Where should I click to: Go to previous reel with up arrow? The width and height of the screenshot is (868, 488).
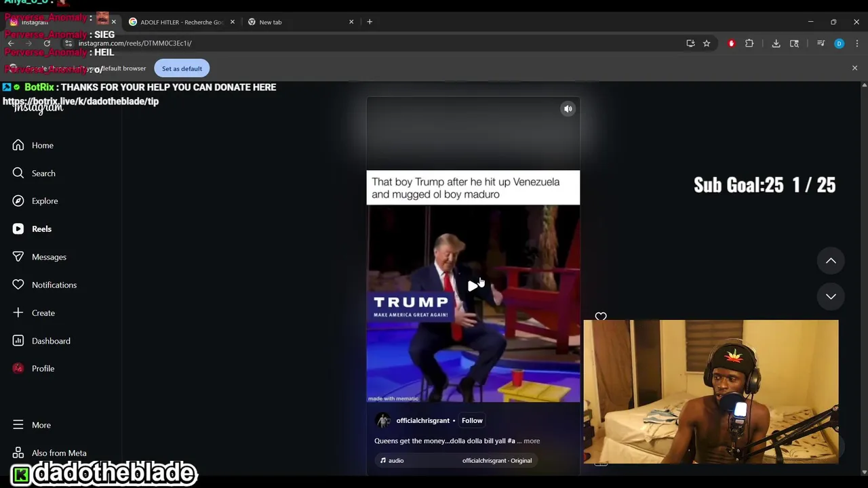tap(831, 261)
